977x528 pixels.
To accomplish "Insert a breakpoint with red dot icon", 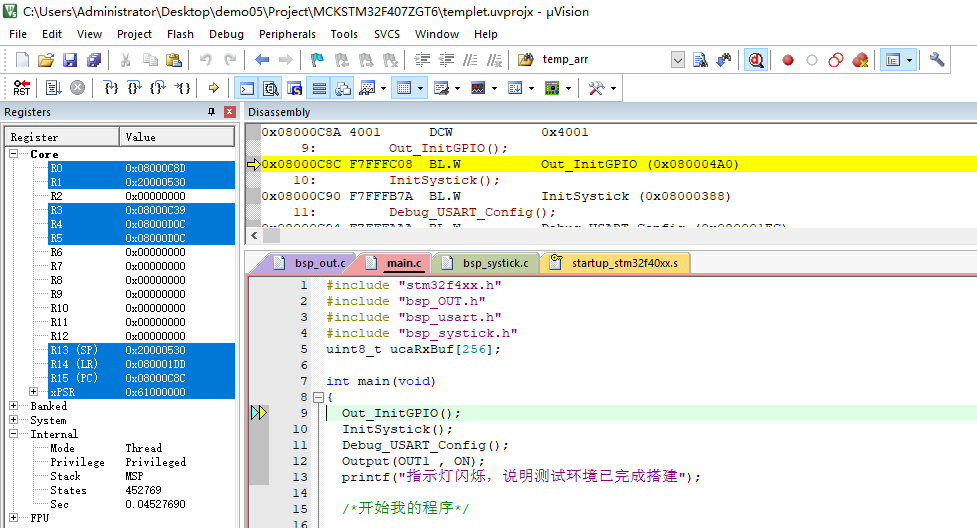I will click(788, 60).
